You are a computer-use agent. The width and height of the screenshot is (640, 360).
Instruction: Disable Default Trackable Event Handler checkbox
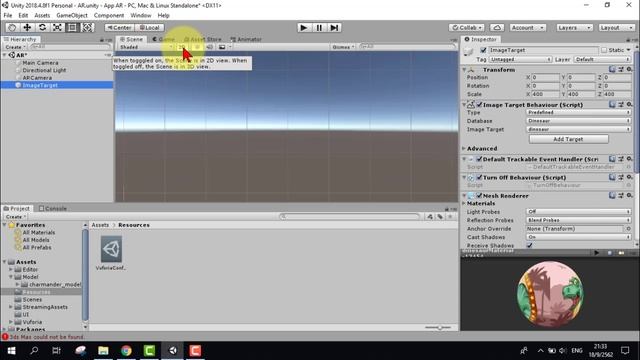point(479,159)
